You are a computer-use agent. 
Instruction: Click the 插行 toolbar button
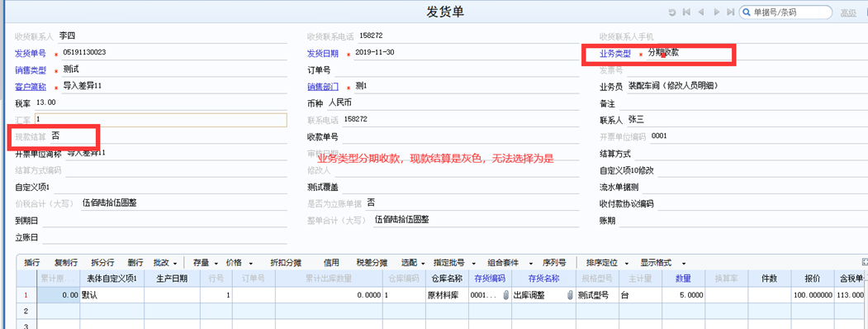coord(32,263)
